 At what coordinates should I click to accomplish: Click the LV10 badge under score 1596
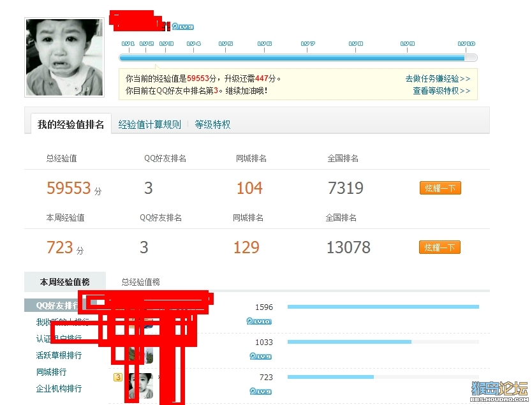click(x=259, y=321)
